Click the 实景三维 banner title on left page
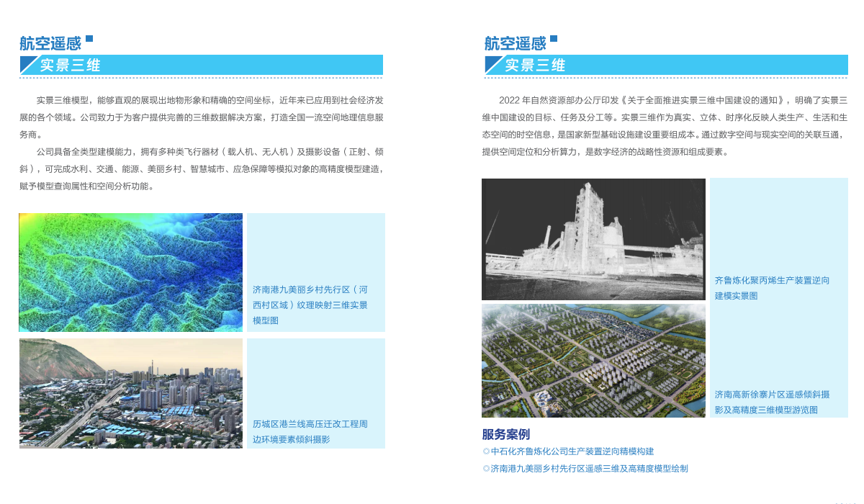864x504 pixels. (x=70, y=66)
